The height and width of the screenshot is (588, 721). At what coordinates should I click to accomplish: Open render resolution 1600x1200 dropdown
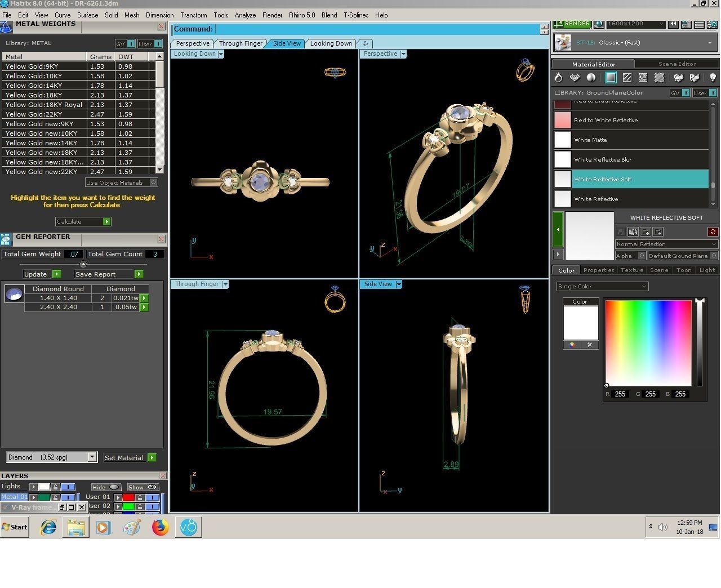(635, 24)
